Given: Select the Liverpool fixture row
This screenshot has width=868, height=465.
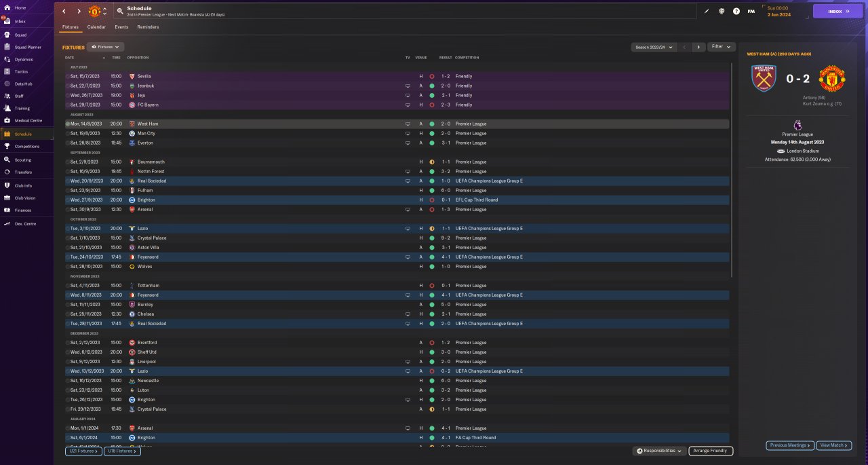Looking at the screenshot, I should 397,362.
